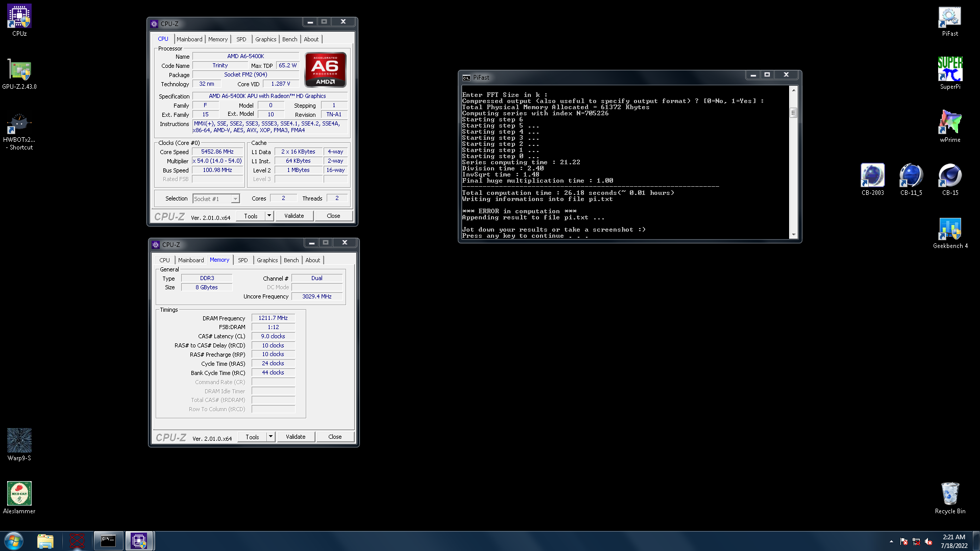Screen dimensions: 980x551
Task: Click Tools button in upper CPU-Z
Action: click(x=251, y=216)
